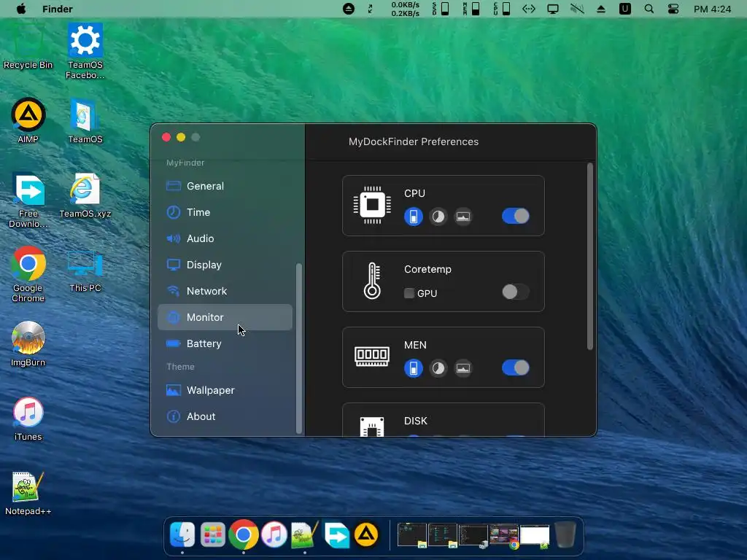
Task: Click the network speed indicator in menu bar
Action: 406,9
